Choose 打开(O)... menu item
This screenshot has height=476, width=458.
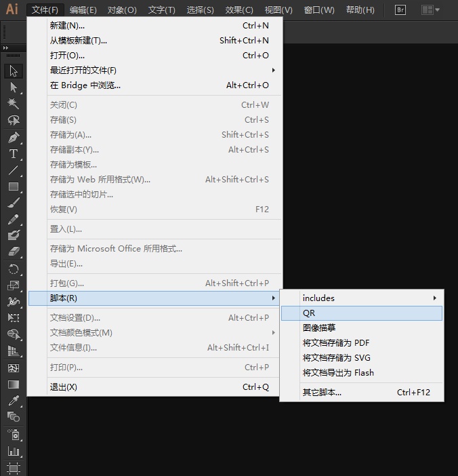coord(154,55)
